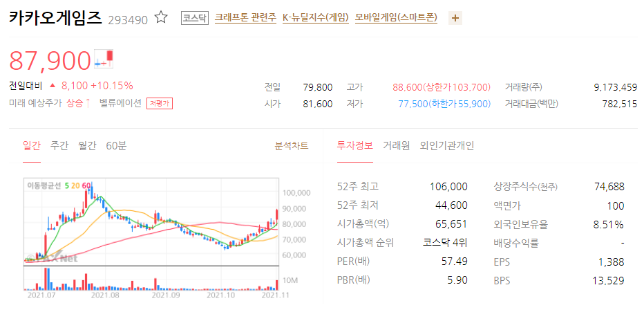Click the 코스닥 market badge
The image size is (644, 312).
pos(195,18)
